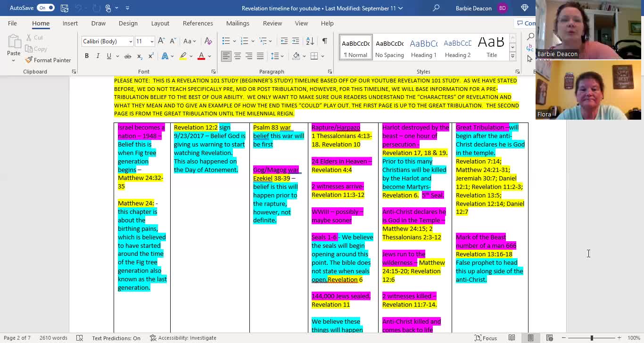The width and height of the screenshot is (644, 343).
Task: Apply the Heading 2 style
Action: pos(457,47)
